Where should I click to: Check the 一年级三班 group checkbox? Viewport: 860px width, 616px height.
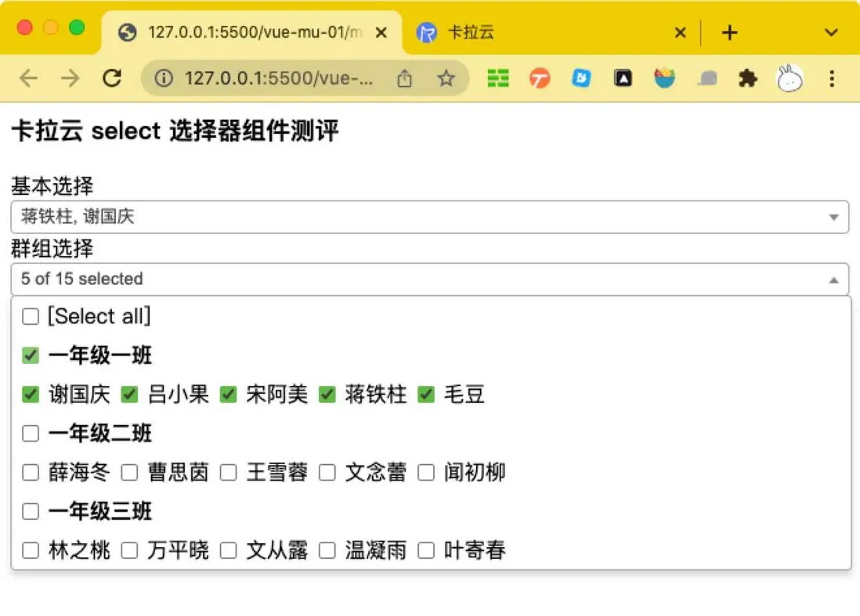coord(31,511)
